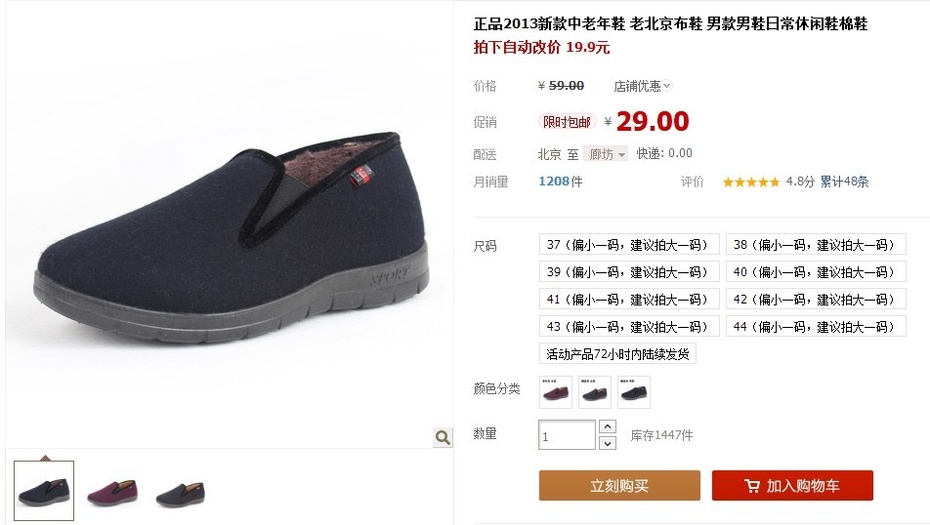930x525 pixels.
Task: Select 活动产品72小时内陆续发货 option
Action: pos(617,354)
